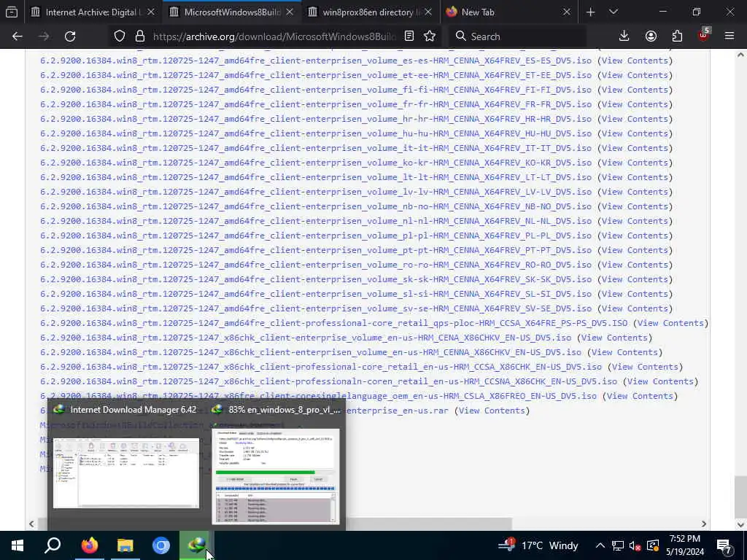Image resolution: width=747 pixels, height=560 pixels.
Task: Click the horizontal scrollbar right arrow
Action: (704, 524)
